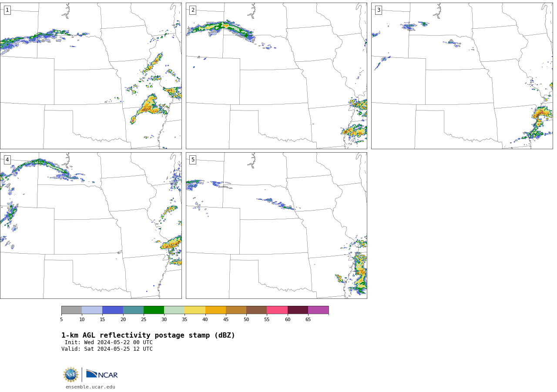Open ensemble member 3 reflectivity map
This screenshot has height=392, width=557.
[x=462, y=76]
